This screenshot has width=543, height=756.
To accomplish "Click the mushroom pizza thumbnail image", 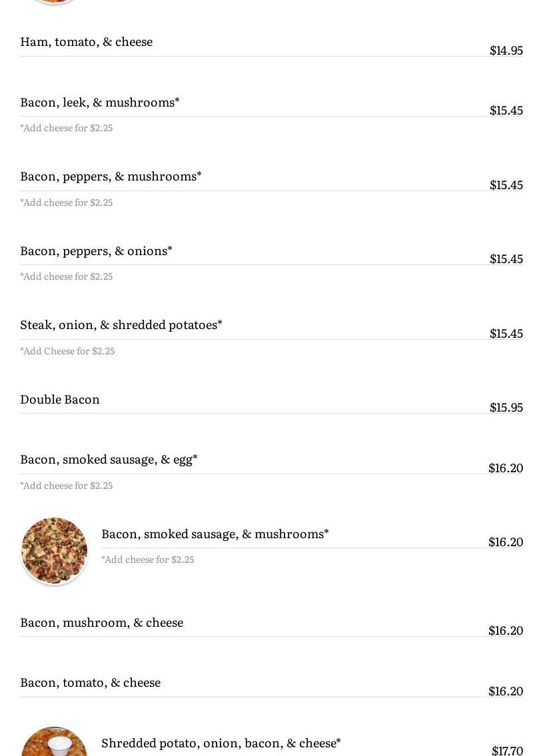I will coord(55,551).
